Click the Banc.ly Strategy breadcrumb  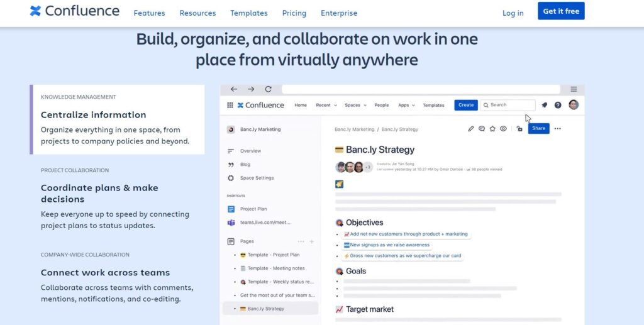[x=399, y=129]
